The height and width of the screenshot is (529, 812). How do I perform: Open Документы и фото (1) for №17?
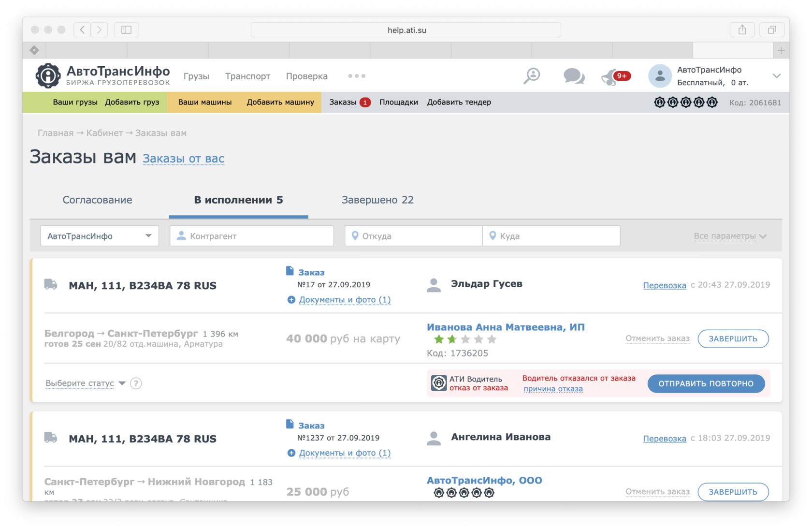pos(345,300)
